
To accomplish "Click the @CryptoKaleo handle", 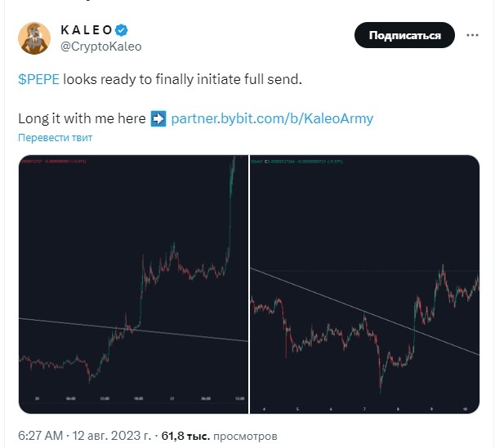I will (101, 47).
